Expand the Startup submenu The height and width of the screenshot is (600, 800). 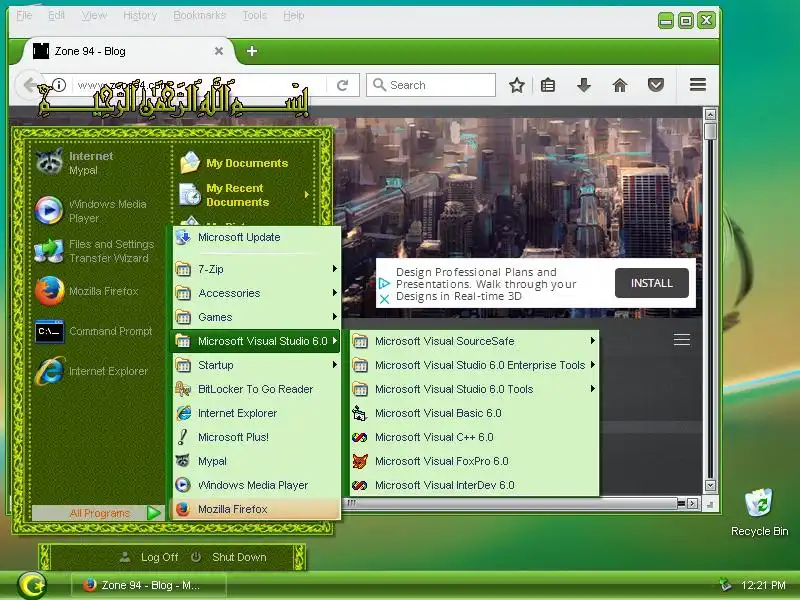pyautogui.click(x=256, y=365)
